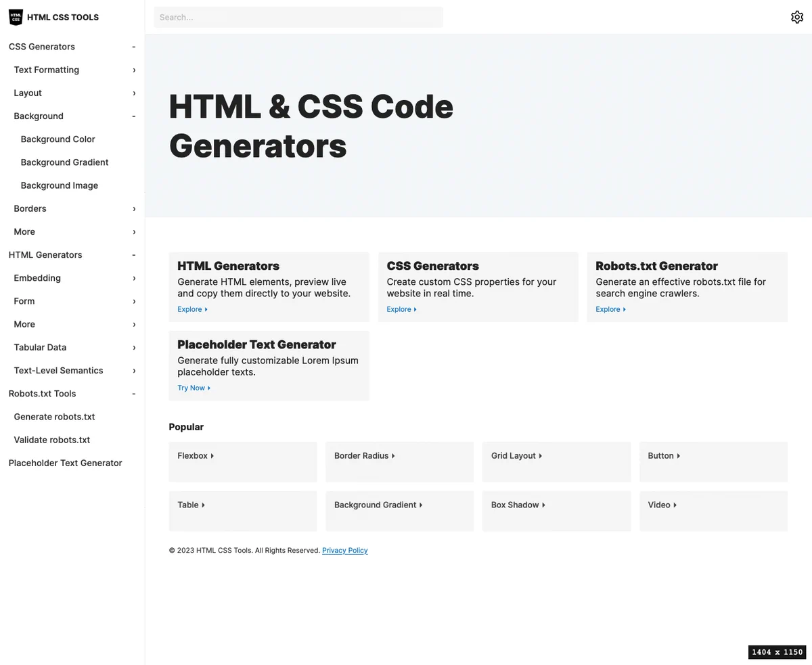This screenshot has width=812, height=665.
Task: Open Background Image in sidebar
Action: tap(59, 185)
